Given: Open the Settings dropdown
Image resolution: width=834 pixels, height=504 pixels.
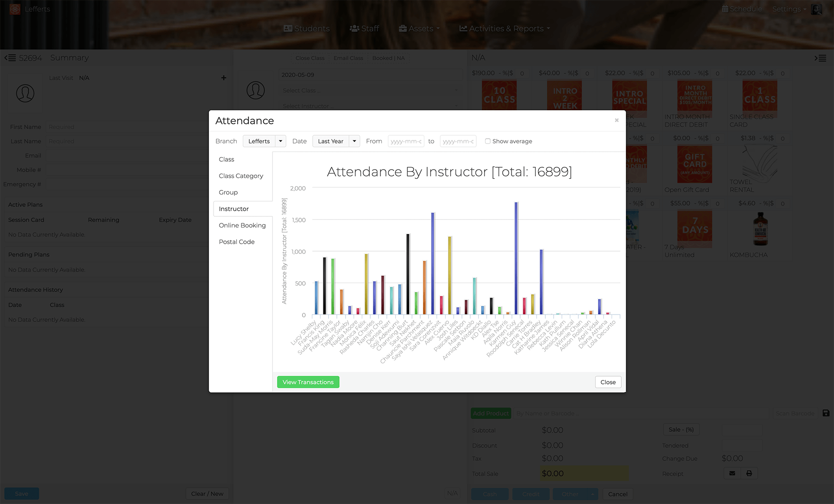Looking at the screenshot, I should click(789, 9).
